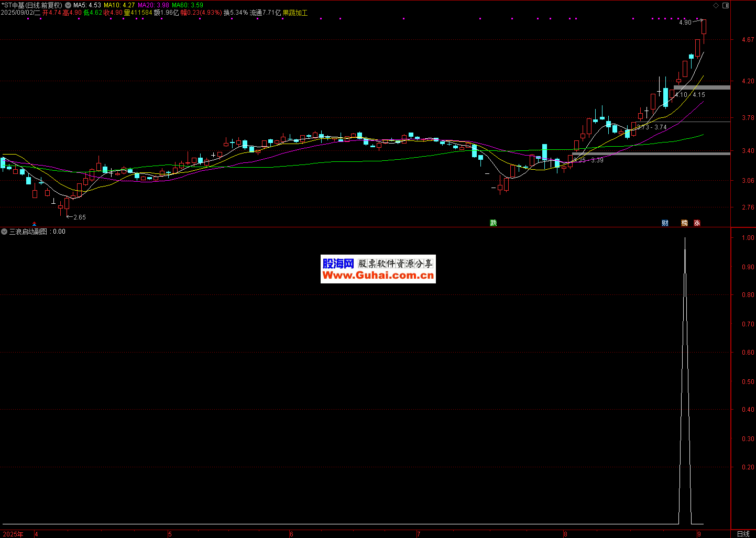Screen dimensions: 756x538
Task: Click the 2025年 label on the time axis
Action: pos(13,534)
